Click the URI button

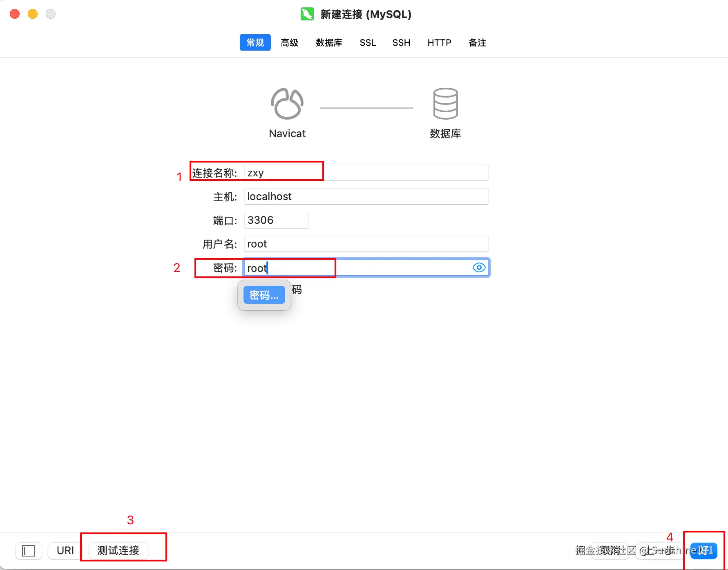click(65, 551)
